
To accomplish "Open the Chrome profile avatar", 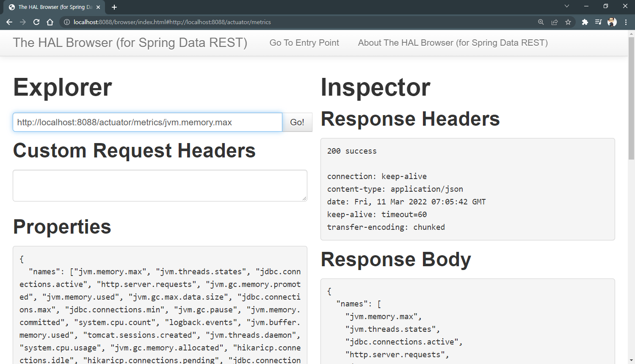I will [x=612, y=22].
